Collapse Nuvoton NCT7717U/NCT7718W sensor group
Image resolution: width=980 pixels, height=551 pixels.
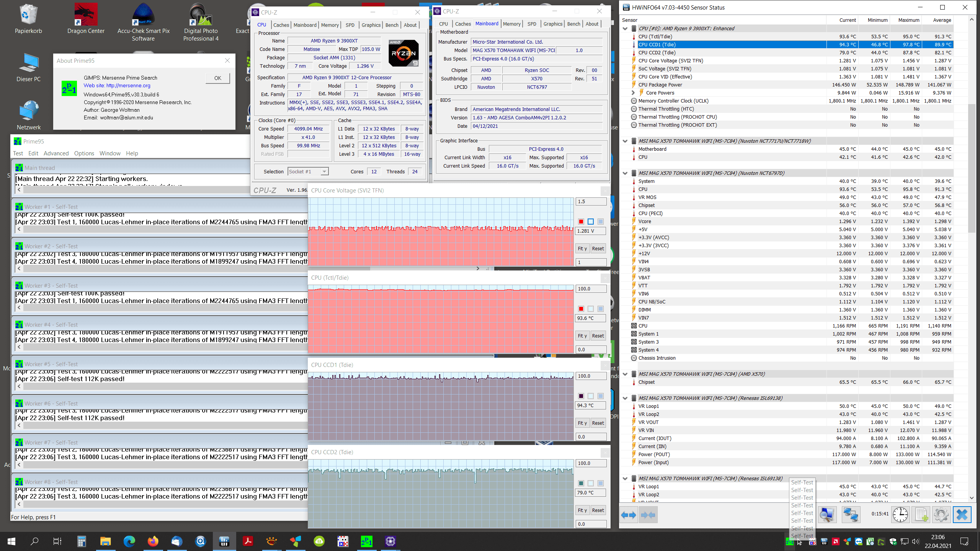tap(625, 141)
